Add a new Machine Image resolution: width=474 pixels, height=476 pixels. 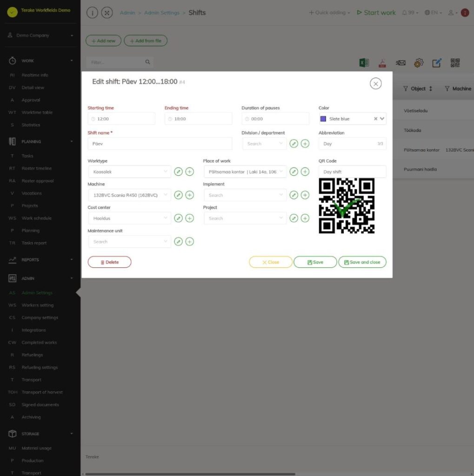pyautogui.click(x=190, y=195)
